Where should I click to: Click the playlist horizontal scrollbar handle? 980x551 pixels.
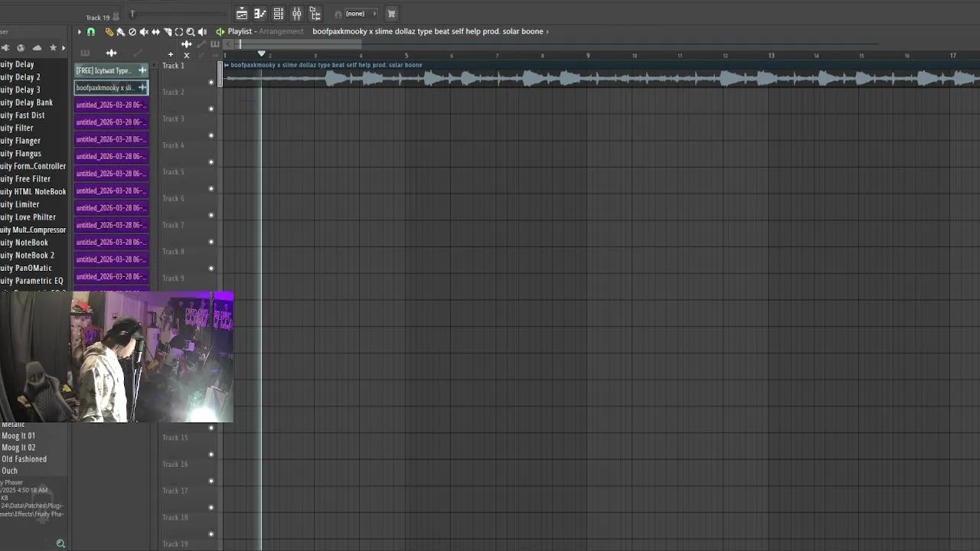click(299, 44)
